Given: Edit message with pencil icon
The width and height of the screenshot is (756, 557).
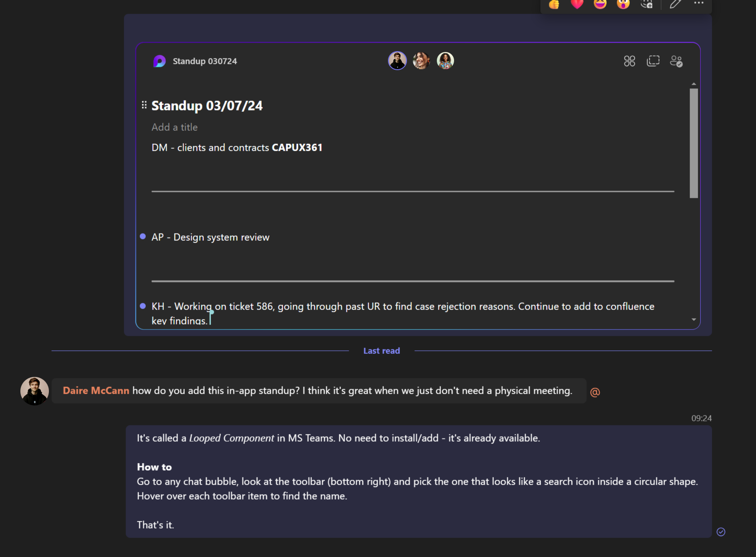Looking at the screenshot, I should [x=675, y=4].
